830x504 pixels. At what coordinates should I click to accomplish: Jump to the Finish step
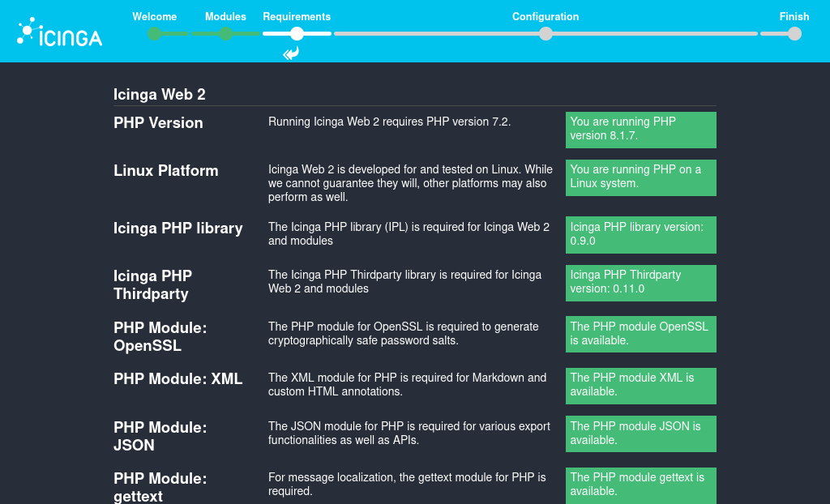click(794, 16)
